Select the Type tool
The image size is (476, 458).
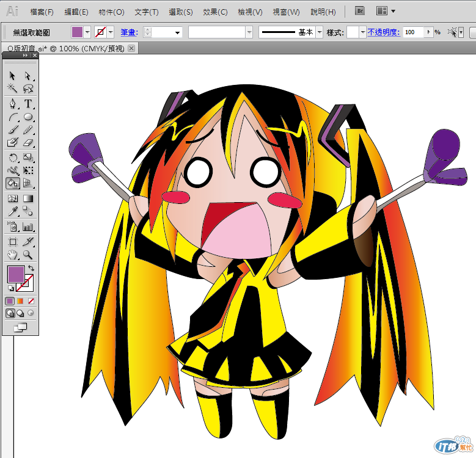28,104
